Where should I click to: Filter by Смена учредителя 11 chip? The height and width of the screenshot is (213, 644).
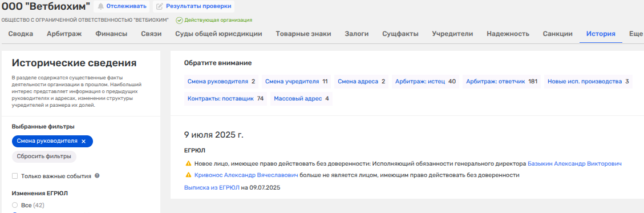coord(296,82)
